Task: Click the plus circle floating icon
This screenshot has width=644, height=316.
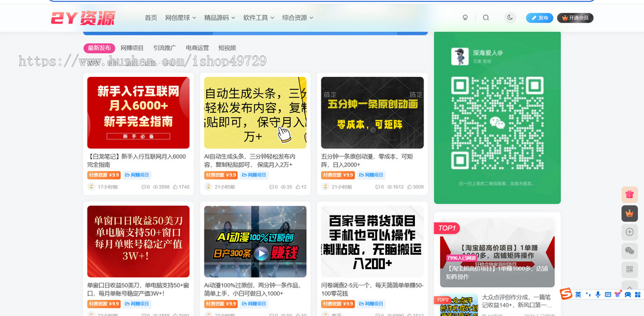Action: (x=630, y=232)
